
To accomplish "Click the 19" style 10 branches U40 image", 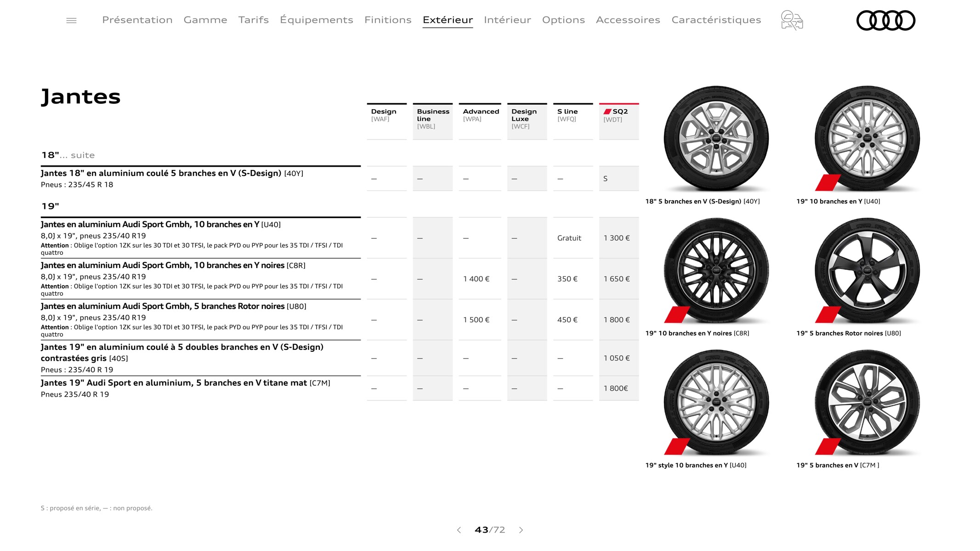I will [x=716, y=402].
